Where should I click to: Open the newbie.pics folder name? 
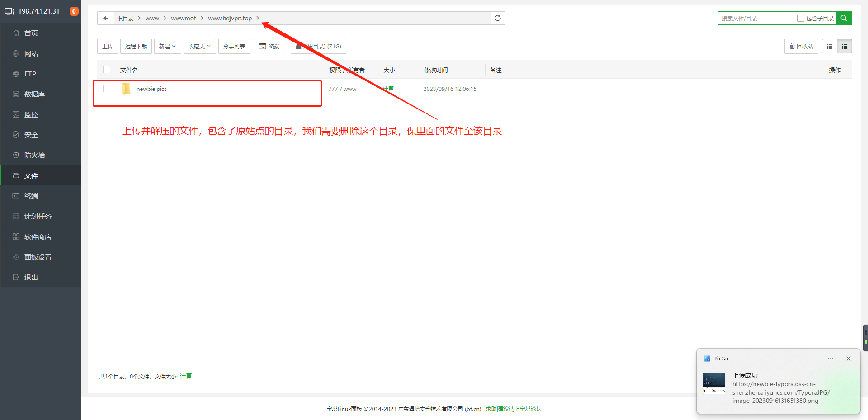click(x=151, y=89)
